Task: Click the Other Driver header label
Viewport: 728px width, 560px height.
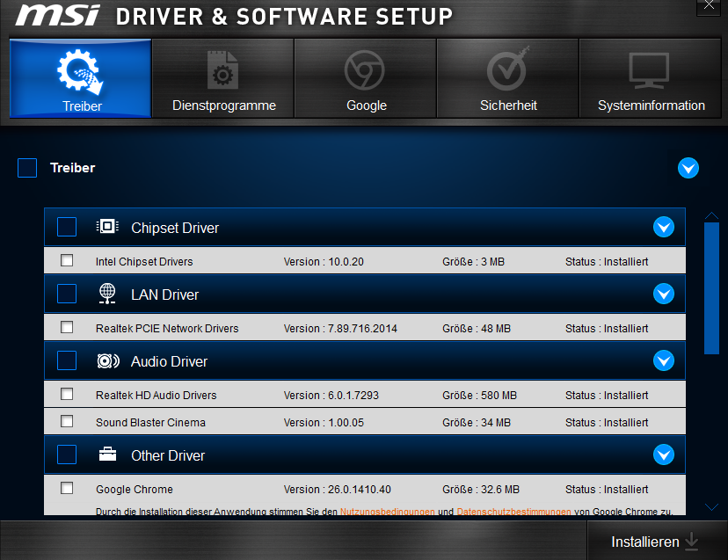Action: tap(168, 455)
